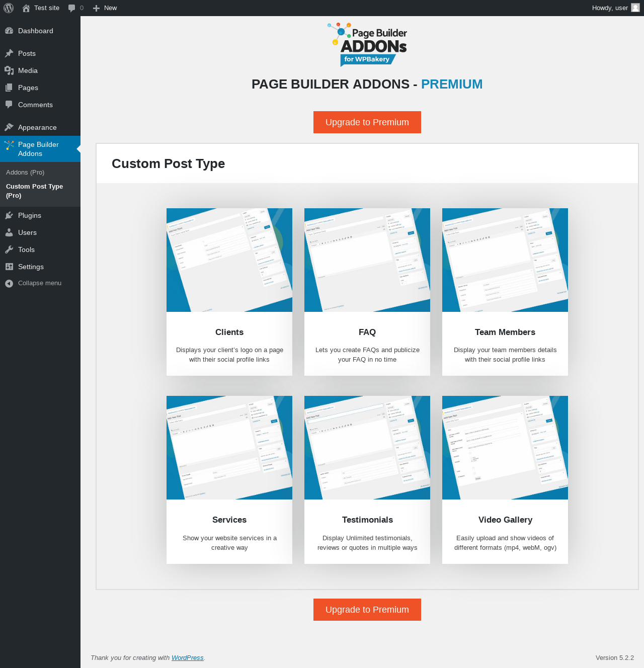Click the Pages icon in sidebar
Viewport: 644px width, 668px height.
(9, 88)
